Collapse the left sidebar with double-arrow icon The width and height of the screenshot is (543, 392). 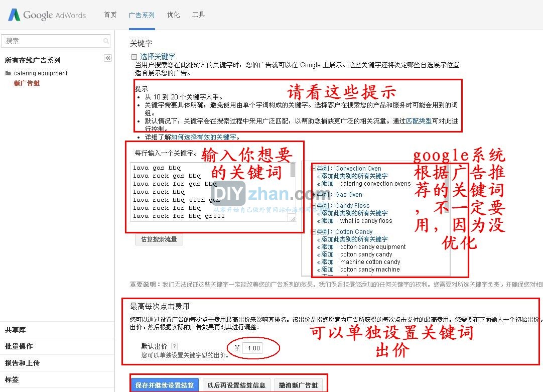click(108, 58)
